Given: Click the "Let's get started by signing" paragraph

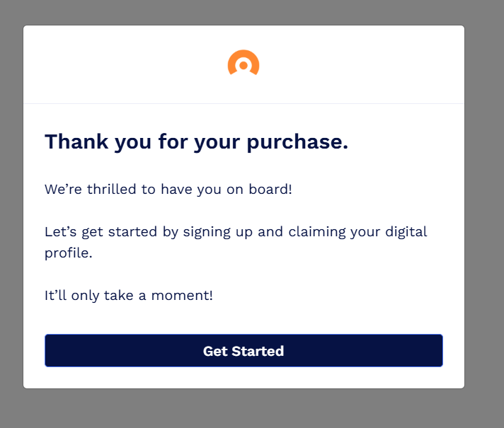Looking at the screenshot, I should click(x=236, y=232).
